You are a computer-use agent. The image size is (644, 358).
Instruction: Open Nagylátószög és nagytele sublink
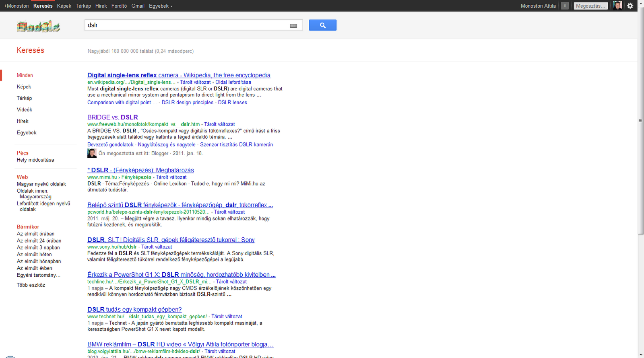tap(167, 144)
